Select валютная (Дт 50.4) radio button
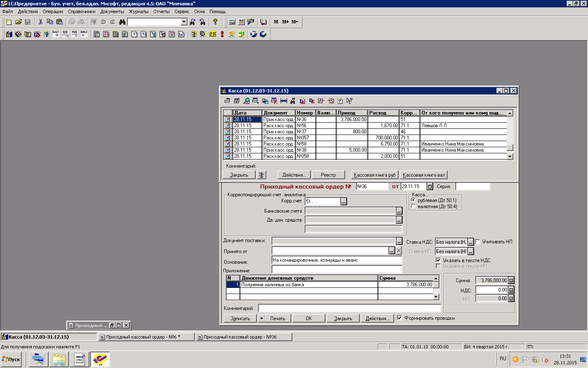The width and height of the screenshot is (588, 368). pyautogui.click(x=413, y=206)
